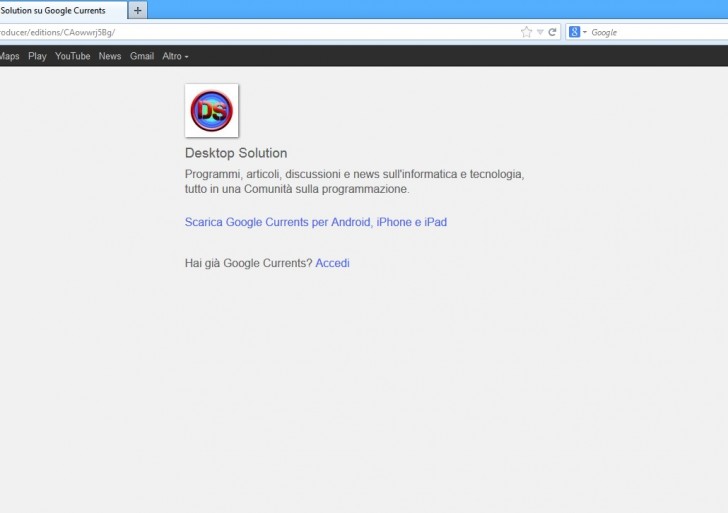Image resolution: width=728 pixels, height=513 pixels.
Task: Click the description paragraph starting with Programmi
Action: coord(354,181)
